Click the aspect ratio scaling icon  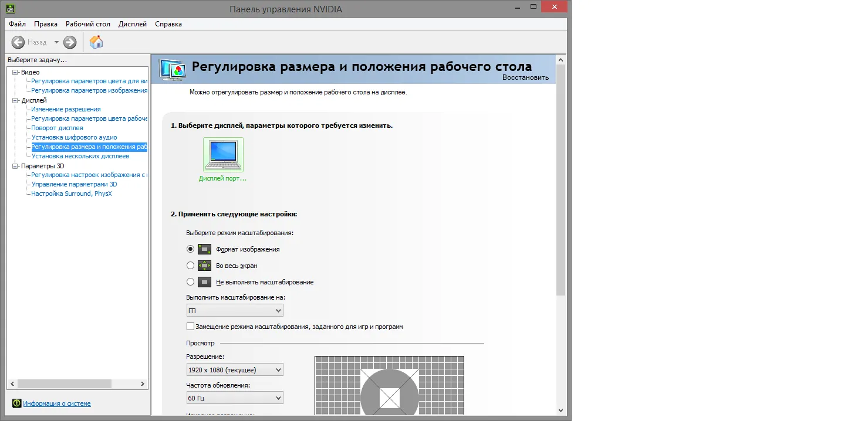point(204,249)
